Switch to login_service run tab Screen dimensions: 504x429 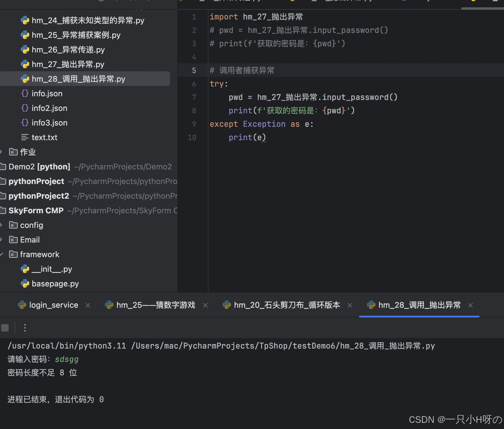click(54, 305)
